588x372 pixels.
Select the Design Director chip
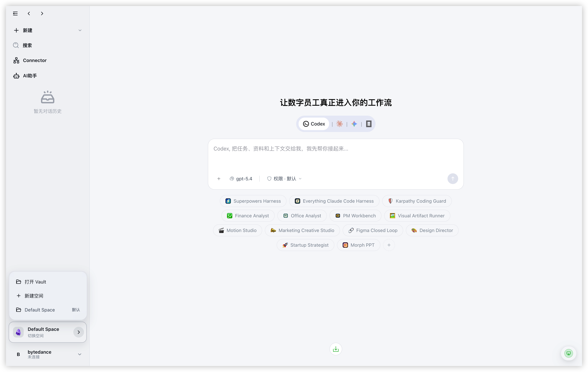coord(432,230)
